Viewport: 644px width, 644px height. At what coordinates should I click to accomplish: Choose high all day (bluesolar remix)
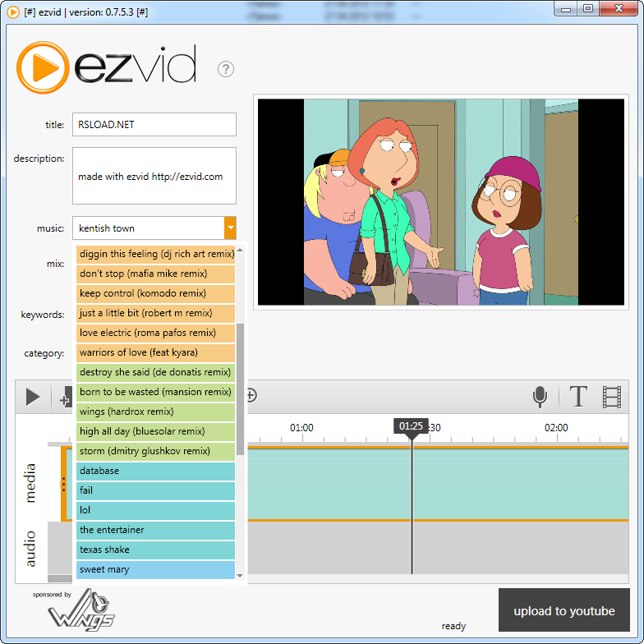pos(156,431)
